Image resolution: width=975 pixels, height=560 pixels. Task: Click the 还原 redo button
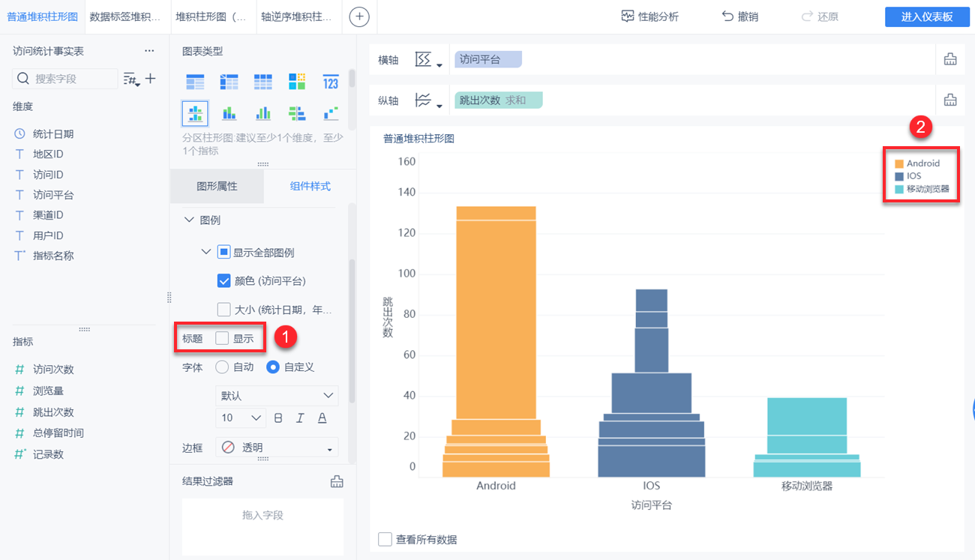pos(820,16)
